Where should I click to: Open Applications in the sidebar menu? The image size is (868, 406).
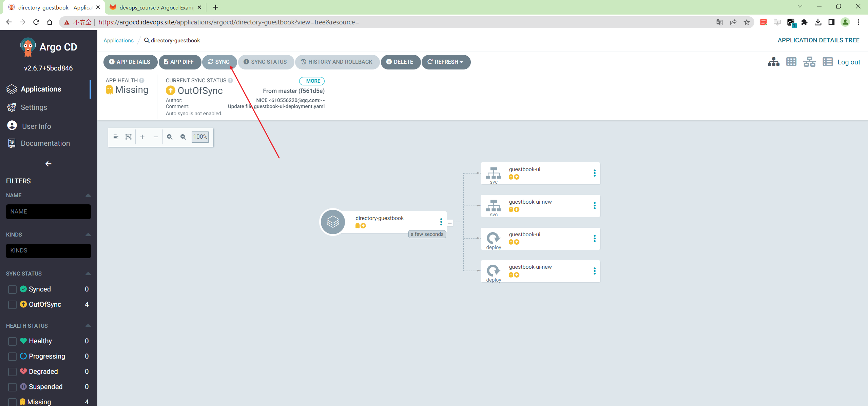41,89
